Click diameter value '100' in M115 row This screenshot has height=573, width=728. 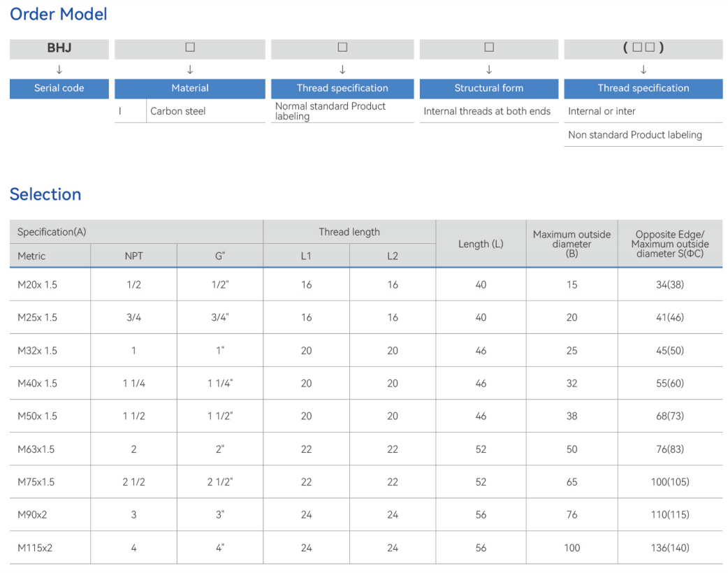pos(572,548)
